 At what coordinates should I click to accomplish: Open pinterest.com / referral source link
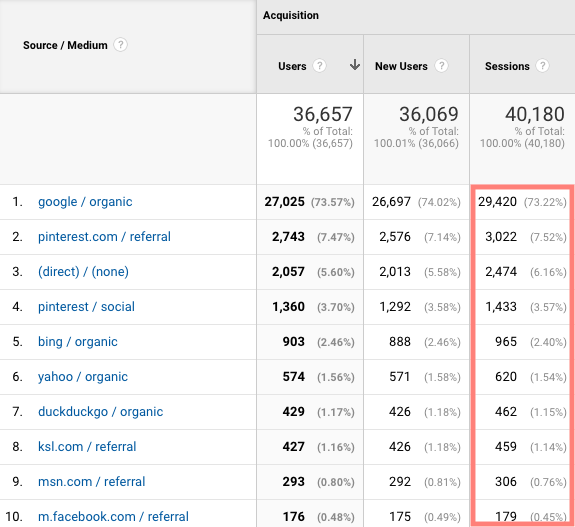click(x=104, y=237)
